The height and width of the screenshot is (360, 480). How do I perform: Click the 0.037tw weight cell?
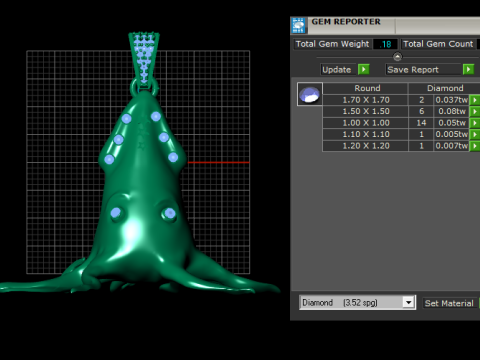tap(452, 100)
